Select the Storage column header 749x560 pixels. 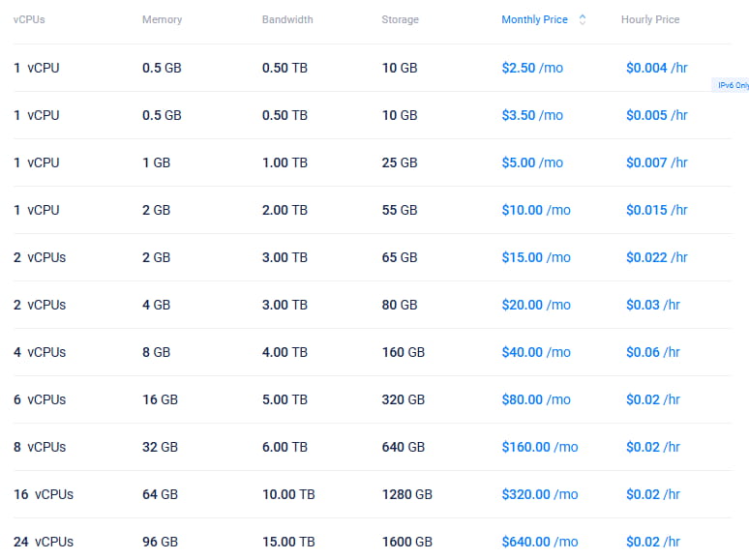pyautogui.click(x=400, y=19)
